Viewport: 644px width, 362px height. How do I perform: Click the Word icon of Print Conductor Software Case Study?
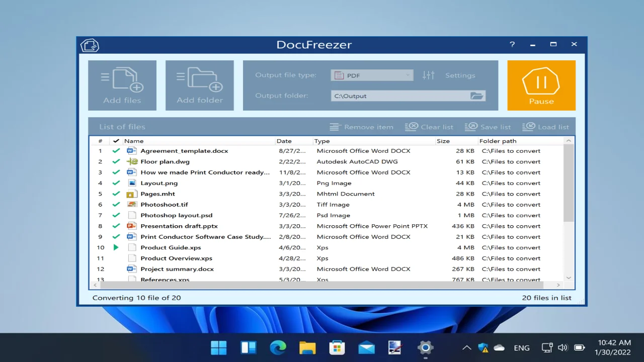click(x=132, y=237)
